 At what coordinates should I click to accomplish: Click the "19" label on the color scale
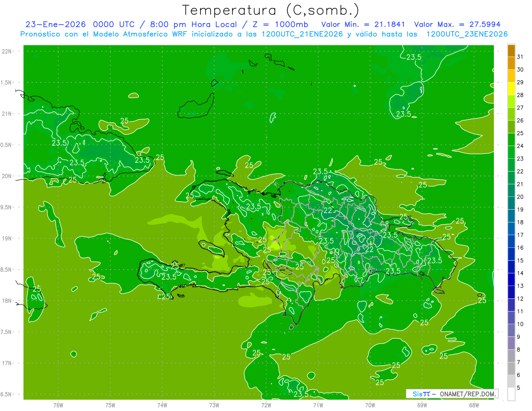[x=520, y=209]
